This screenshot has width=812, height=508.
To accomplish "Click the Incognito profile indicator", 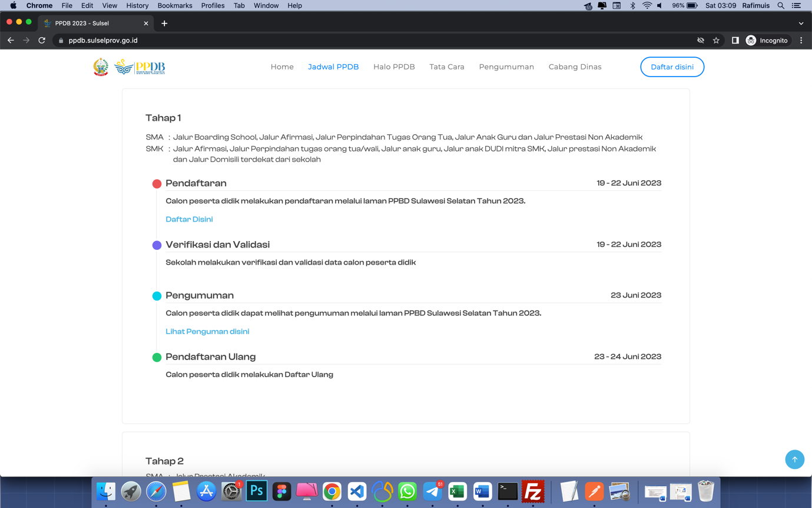I will click(x=767, y=40).
